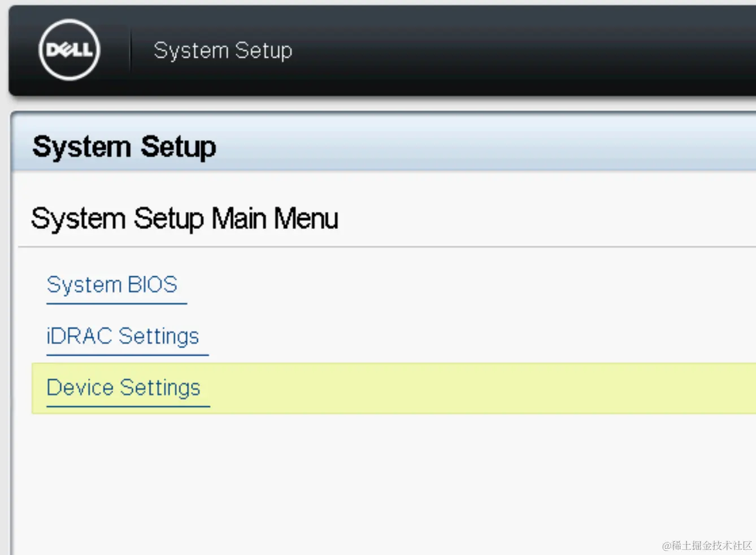This screenshot has height=555, width=756.
Task: Open iDRAC Settings
Action: click(123, 336)
